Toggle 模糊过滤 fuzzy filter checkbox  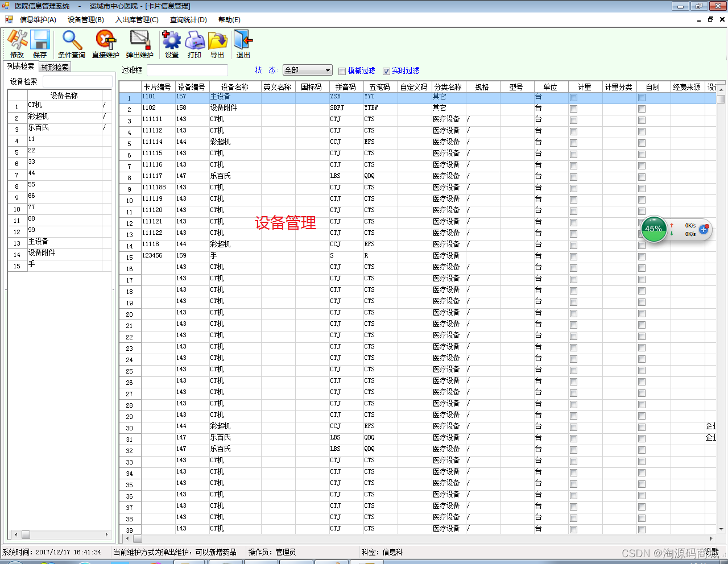point(342,71)
